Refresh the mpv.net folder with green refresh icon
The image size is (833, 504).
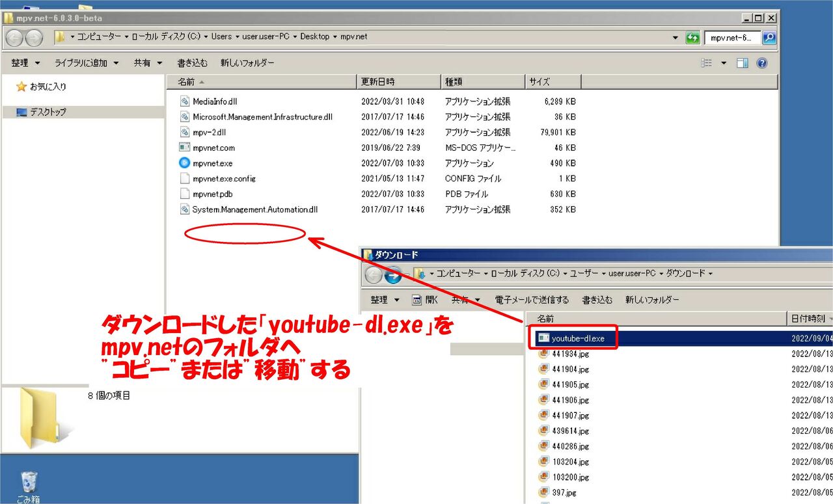(x=693, y=37)
